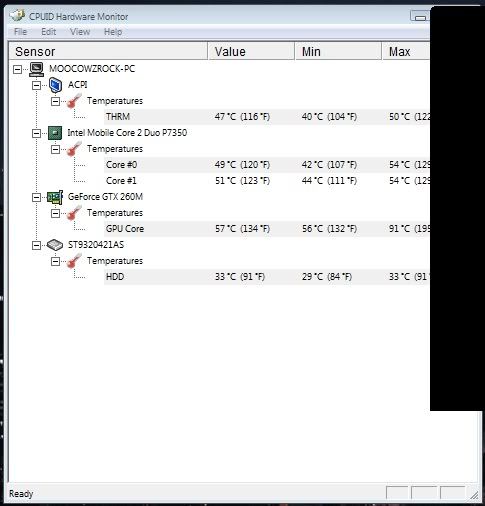Select the Intel Mobile Core 2 Duo P7350 label
This screenshot has height=506, width=485.
coord(127,133)
